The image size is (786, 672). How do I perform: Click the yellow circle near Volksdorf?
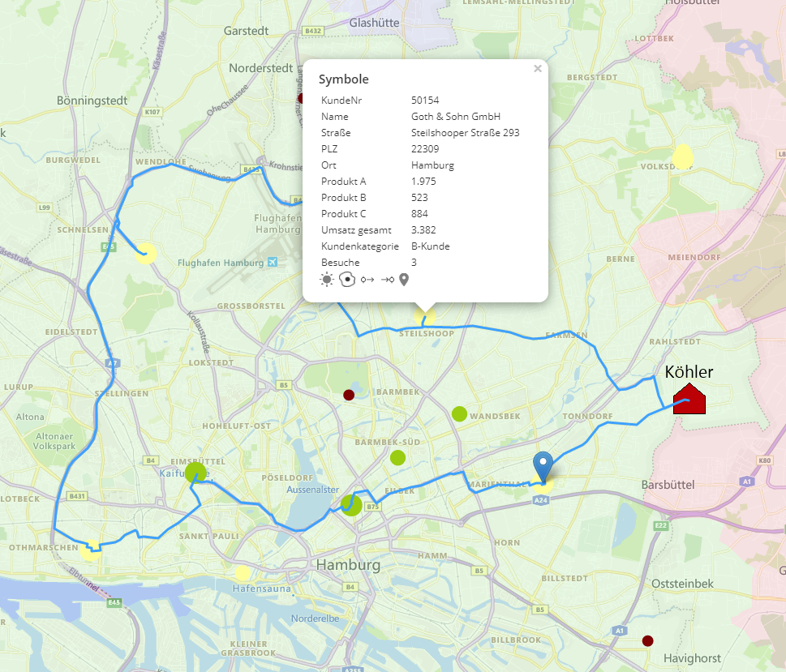tap(683, 157)
